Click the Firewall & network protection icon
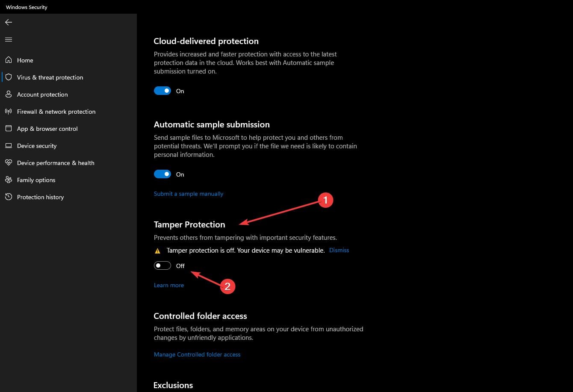This screenshot has width=573, height=392. tap(9, 112)
